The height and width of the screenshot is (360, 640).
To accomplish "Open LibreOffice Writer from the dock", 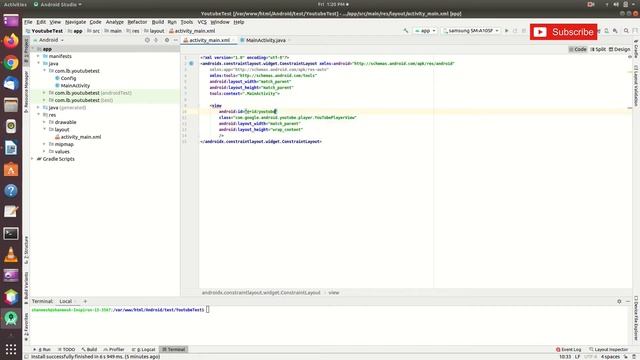I will 11,148.
